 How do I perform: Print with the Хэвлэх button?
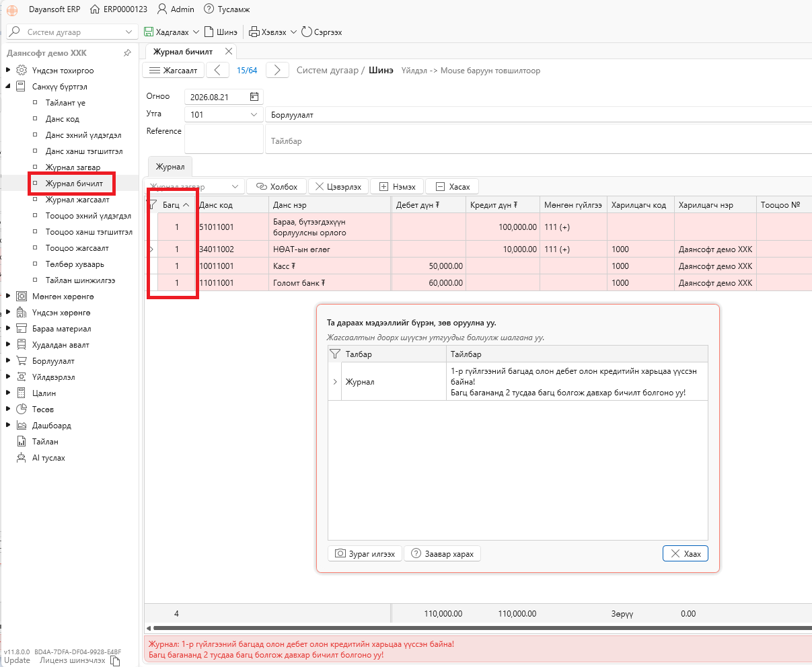[x=268, y=32]
